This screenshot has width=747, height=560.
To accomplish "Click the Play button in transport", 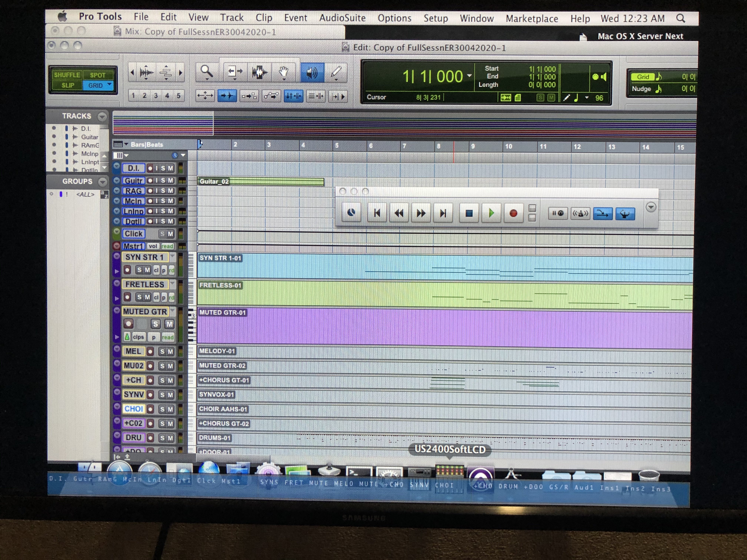I will [x=491, y=213].
